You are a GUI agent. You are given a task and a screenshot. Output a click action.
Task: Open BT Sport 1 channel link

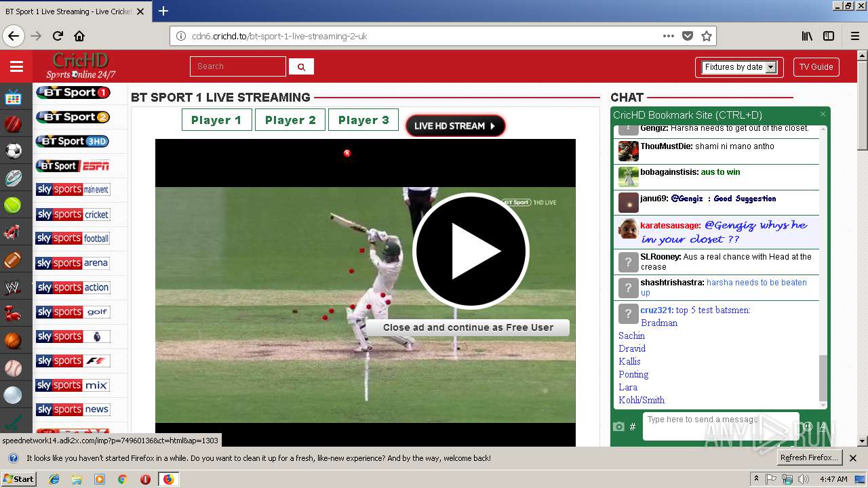click(x=73, y=92)
